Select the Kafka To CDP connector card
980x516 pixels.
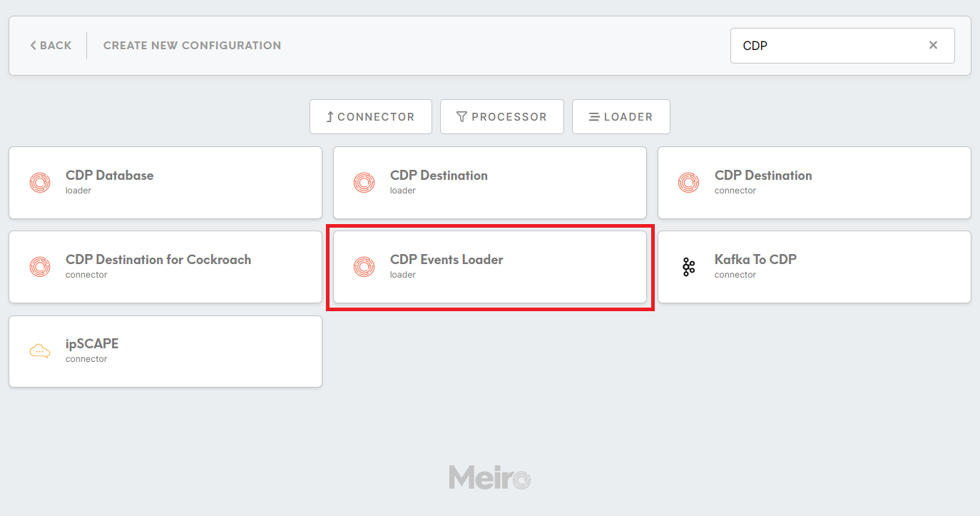815,267
